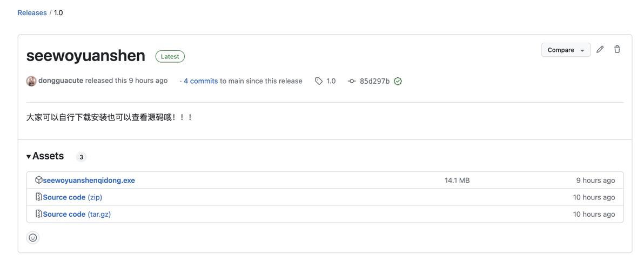Open commit 85d297b

pyautogui.click(x=374, y=81)
